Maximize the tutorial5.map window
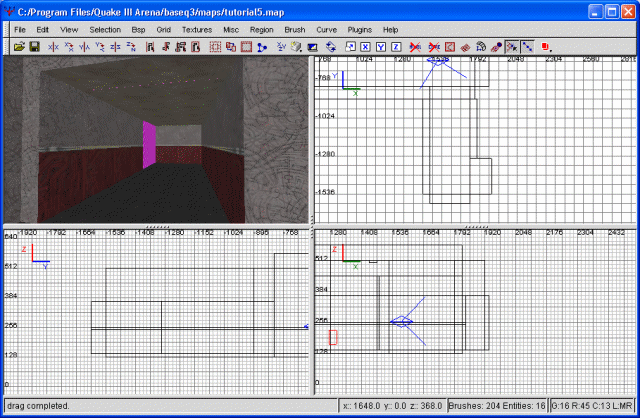Viewport: 640px width, 418px height. pyautogui.click(x=612, y=12)
